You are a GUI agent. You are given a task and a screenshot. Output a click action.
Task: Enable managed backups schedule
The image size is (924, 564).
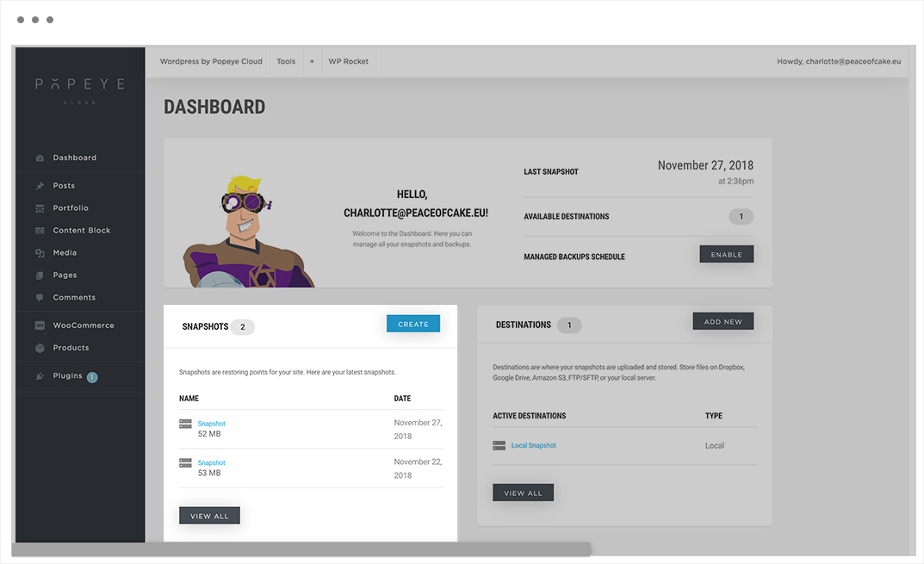point(727,254)
